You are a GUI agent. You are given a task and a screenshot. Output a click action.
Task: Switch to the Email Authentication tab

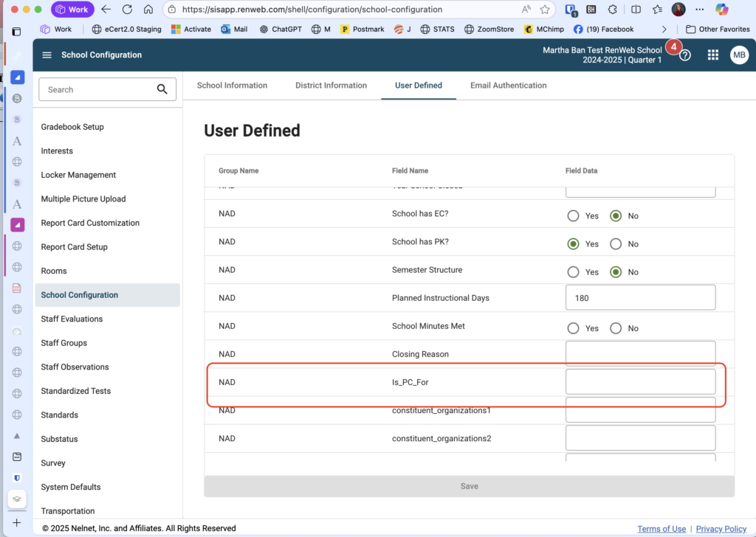pos(508,86)
